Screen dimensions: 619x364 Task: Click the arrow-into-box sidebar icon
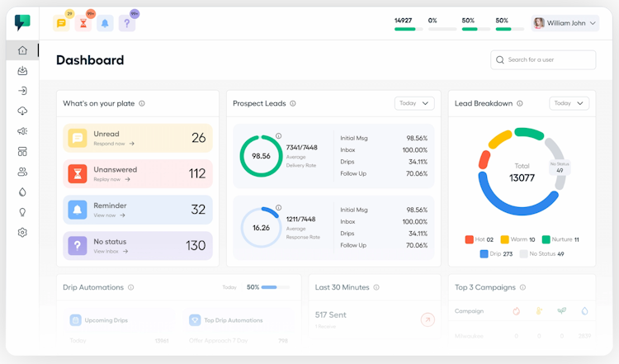click(22, 91)
